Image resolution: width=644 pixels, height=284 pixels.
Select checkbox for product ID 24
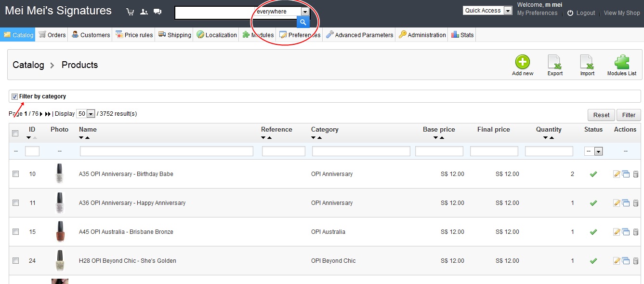15,260
